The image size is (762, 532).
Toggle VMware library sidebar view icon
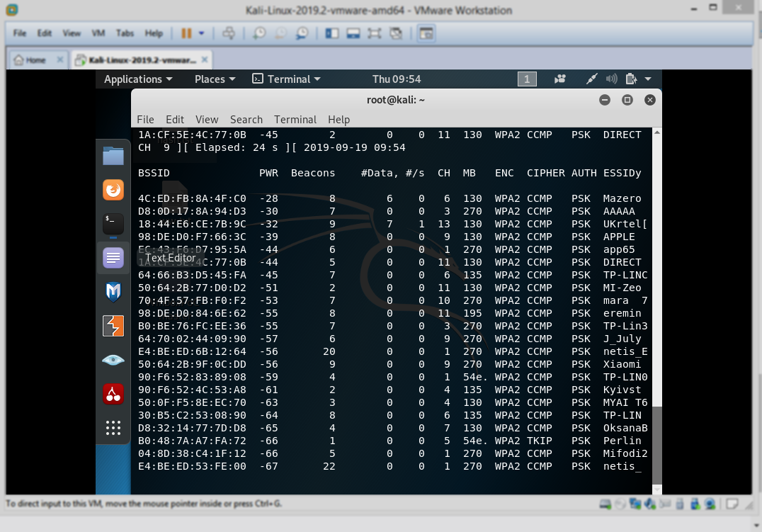(x=332, y=33)
